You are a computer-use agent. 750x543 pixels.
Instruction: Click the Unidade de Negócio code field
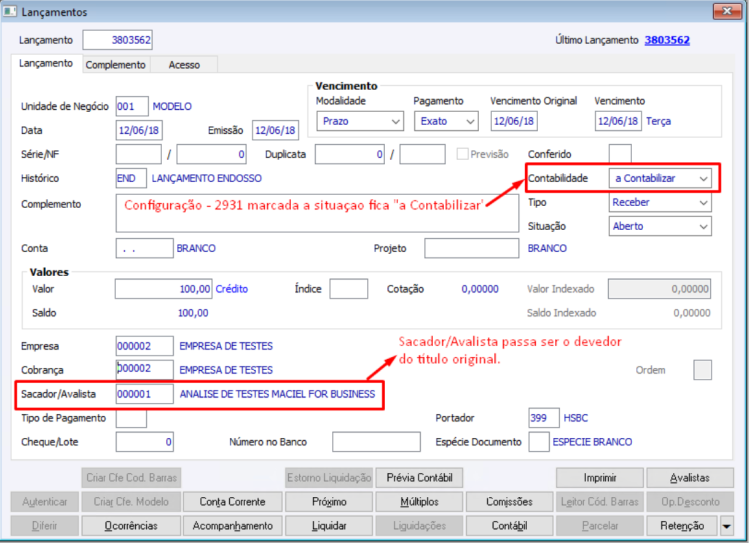coord(132,106)
